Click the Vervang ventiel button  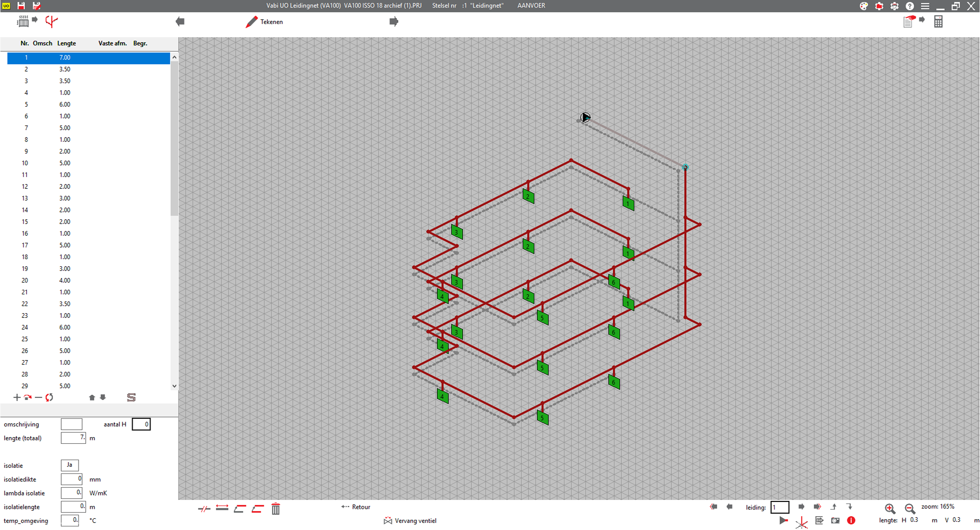(410, 521)
